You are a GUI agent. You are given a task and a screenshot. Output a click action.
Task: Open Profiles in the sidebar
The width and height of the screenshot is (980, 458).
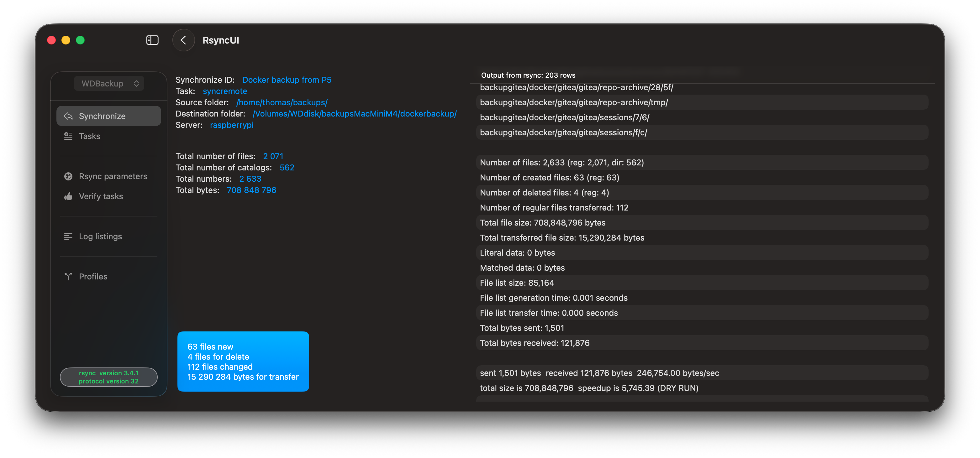[109, 276]
